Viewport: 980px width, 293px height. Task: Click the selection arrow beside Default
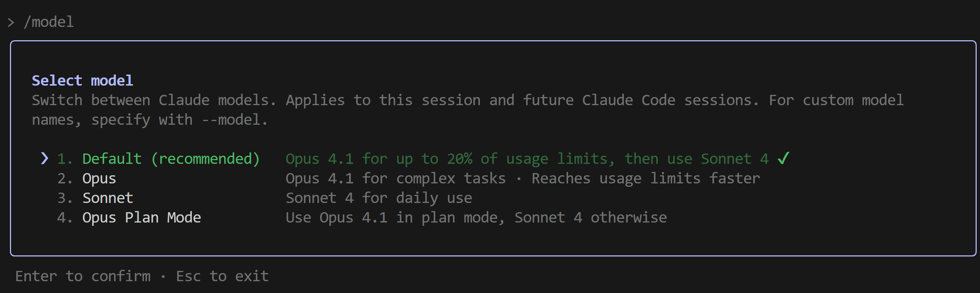click(45, 158)
